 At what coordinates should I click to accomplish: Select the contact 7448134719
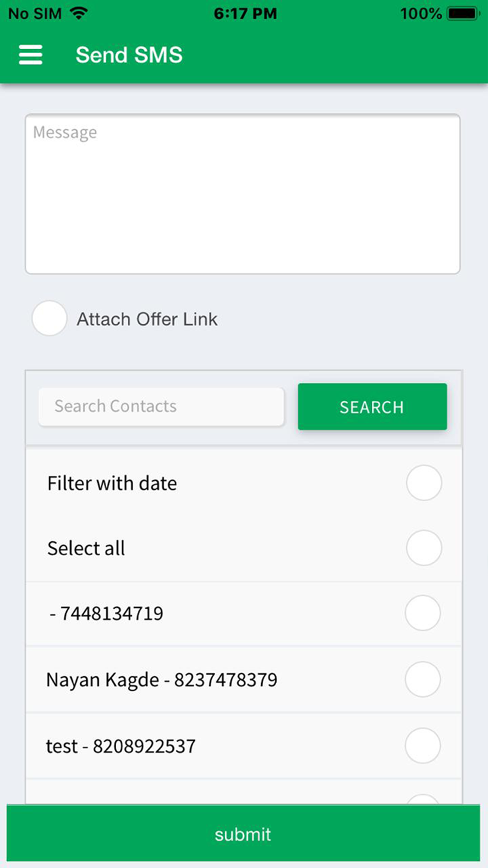click(423, 613)
